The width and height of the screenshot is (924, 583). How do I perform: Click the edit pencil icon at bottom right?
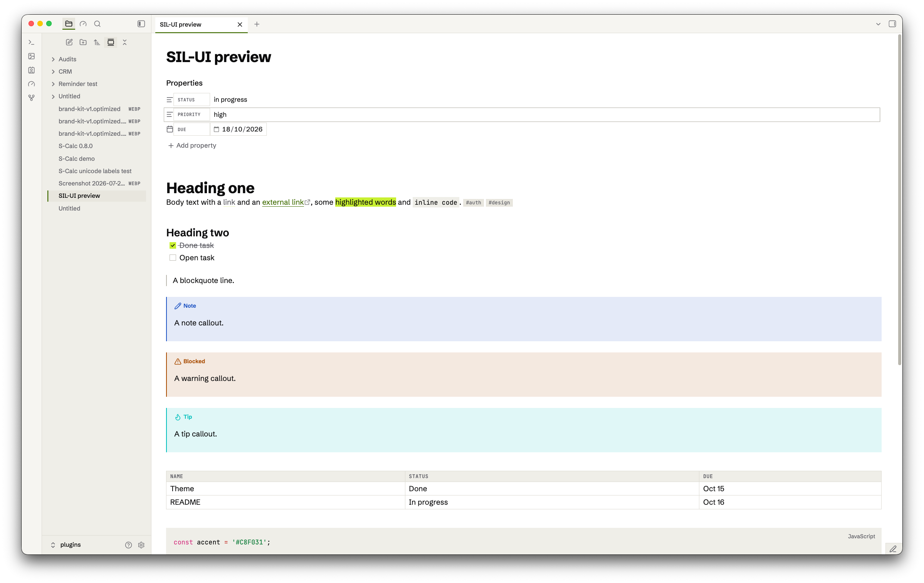point(893,549)
